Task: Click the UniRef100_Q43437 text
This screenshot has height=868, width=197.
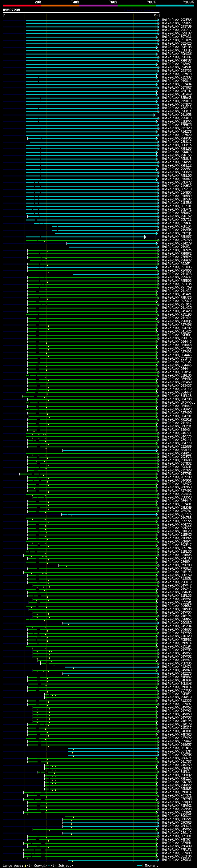Action: point(176,386)
